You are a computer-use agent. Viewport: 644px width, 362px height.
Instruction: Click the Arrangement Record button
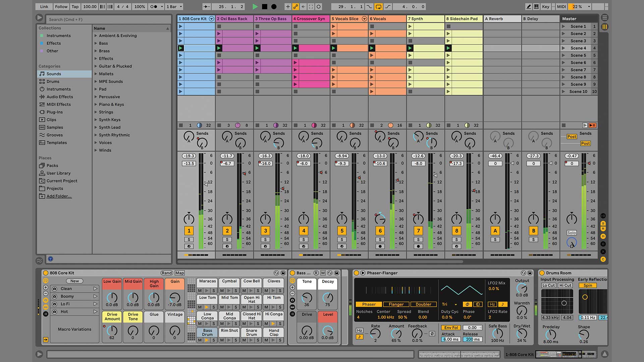pyautogui.click(x=274, y=6)
